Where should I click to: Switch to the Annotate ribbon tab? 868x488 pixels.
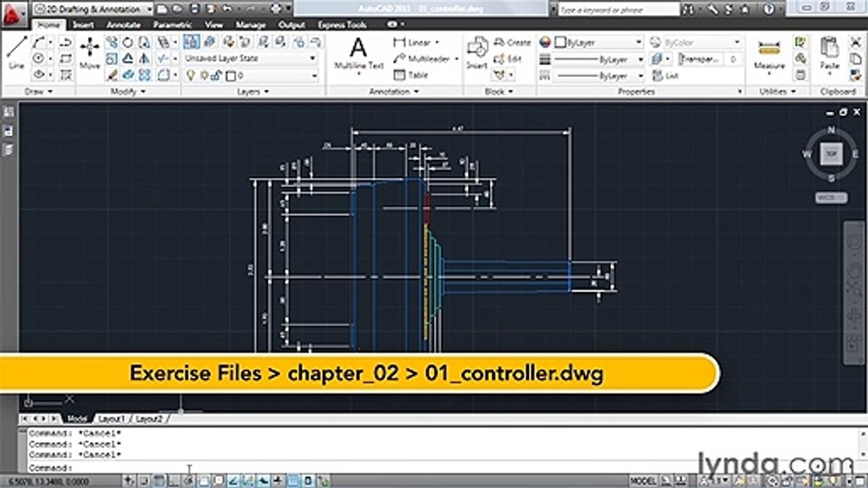pyautogui.click(x=123, y=24)
